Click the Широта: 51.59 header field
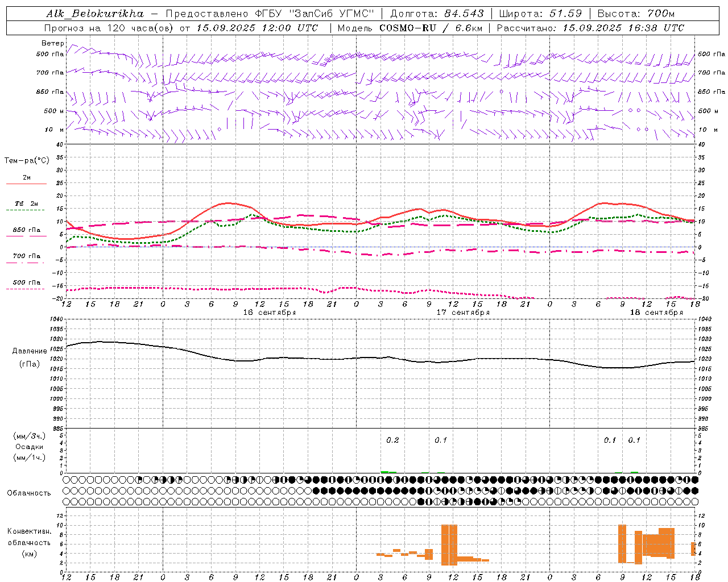 coord(540,14)
